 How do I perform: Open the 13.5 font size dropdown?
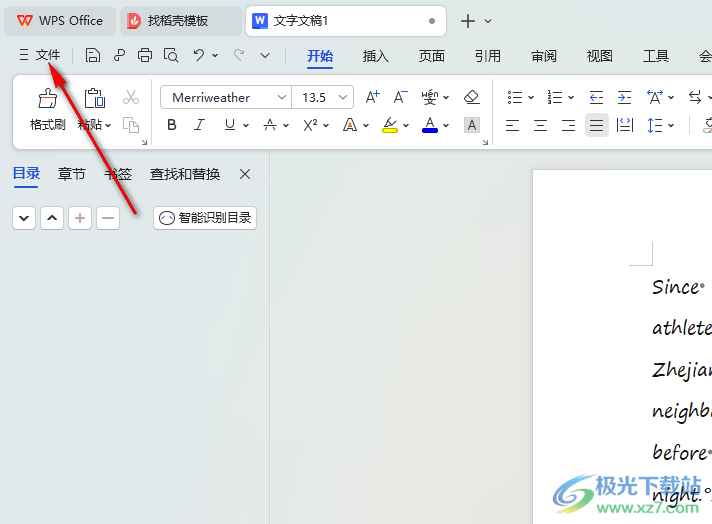click(x=343, y=97)
